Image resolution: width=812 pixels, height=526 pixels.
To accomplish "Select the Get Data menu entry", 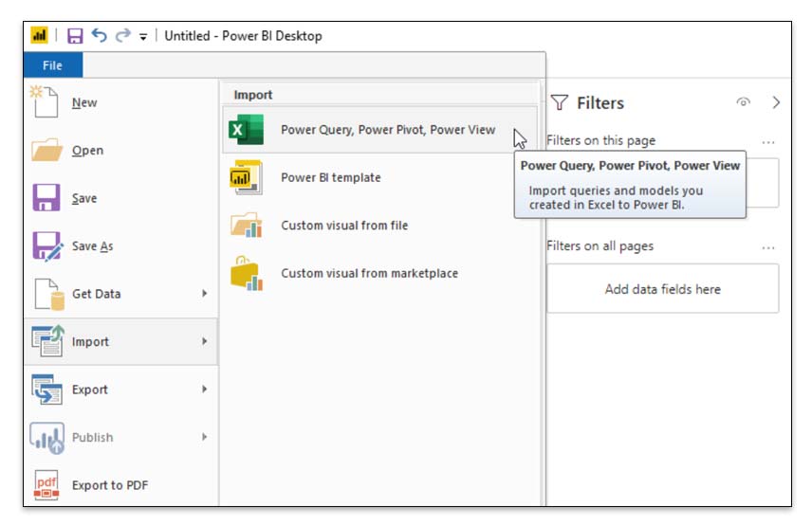I will pyautogui.click(x=121, y=294).
